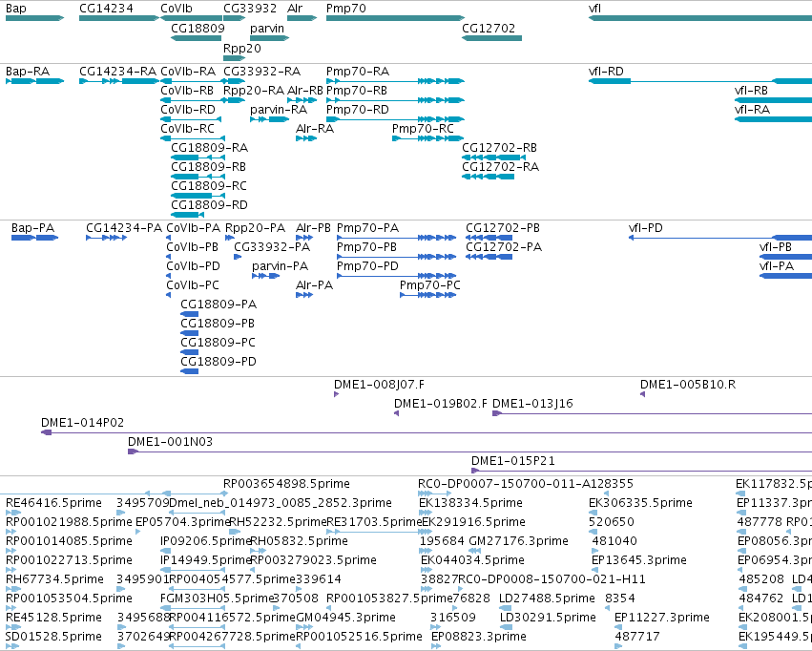Select the vfl-RD transcript glyph
Screen dimensions: 812x651
coord(700,81)
